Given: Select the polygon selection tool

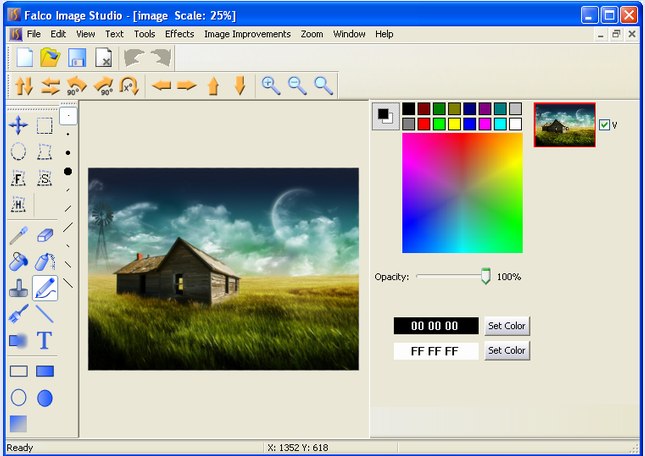Looking at the screenshot, I should coord(44,151).
